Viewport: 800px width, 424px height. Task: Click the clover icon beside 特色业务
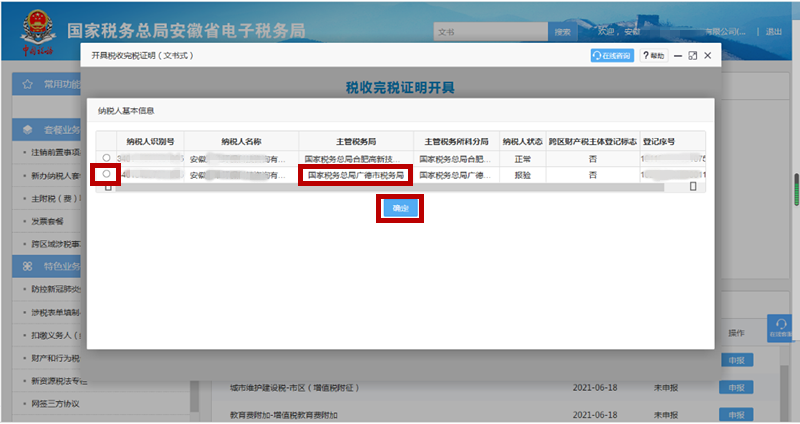coord(28,266)
